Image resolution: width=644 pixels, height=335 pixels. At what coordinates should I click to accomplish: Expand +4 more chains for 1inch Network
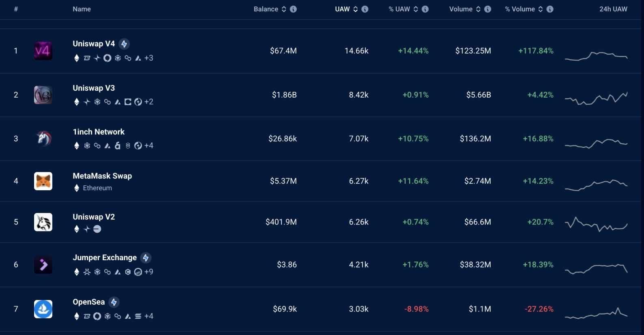(149, 146)
